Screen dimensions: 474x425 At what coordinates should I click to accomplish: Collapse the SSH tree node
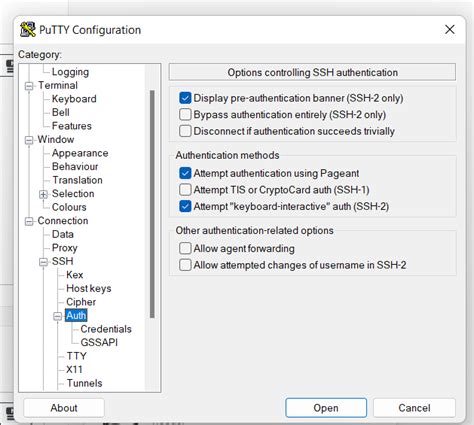click(x=43, y=262)
